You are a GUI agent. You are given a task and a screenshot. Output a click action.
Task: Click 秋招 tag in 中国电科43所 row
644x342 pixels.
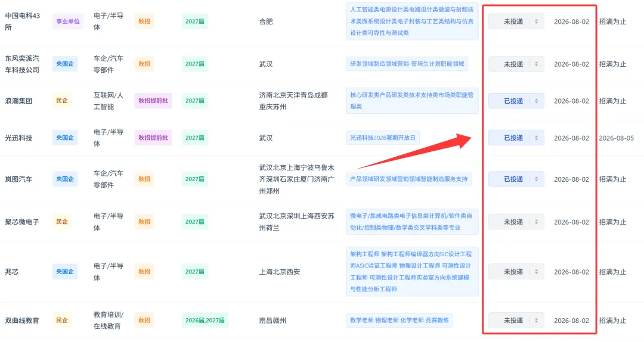(144, 21)
